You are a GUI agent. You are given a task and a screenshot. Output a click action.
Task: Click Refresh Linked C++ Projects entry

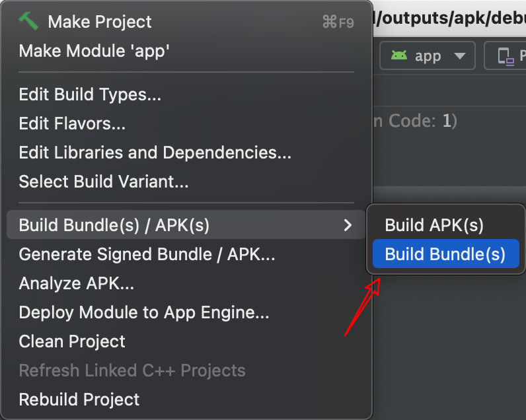[x=132, y=370]
